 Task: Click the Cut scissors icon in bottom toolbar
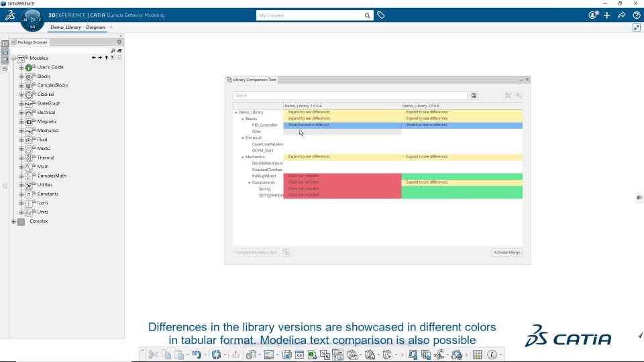coord(153,354)
